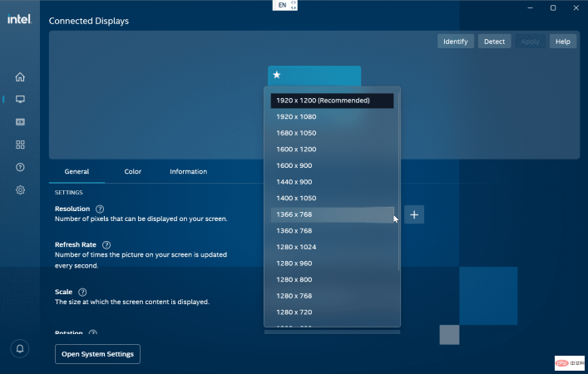Select the primary display tile
The image size is (588, 374).
pos(314,76)
